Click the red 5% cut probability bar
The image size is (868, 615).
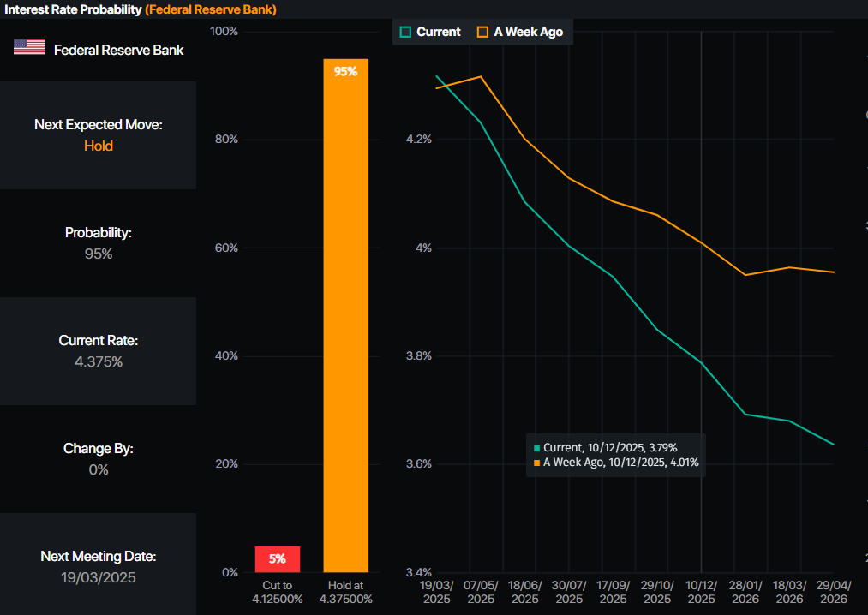pyautogui.click(x=278, y=559)
